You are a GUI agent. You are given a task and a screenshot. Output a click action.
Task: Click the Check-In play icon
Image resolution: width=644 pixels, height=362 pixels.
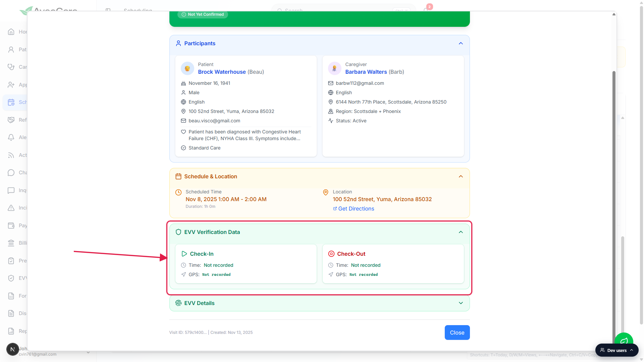[x=184, y=254]
